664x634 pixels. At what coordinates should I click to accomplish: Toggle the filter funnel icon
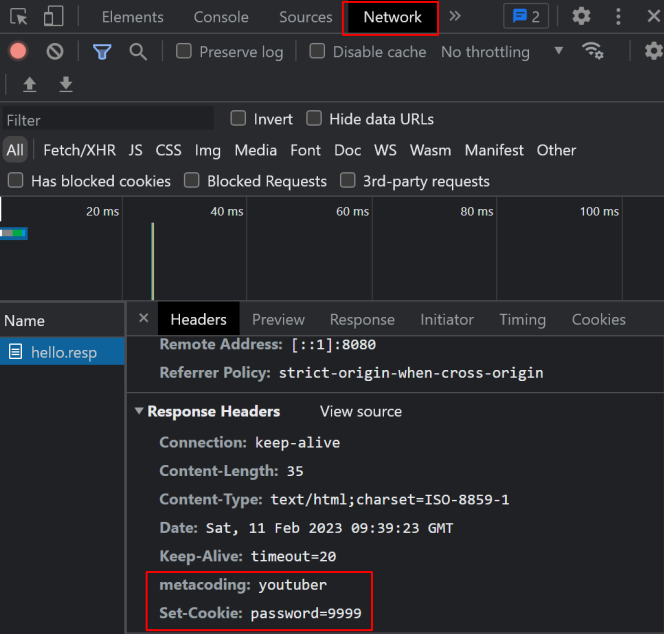pyautogui.click(x=102, y=52)
